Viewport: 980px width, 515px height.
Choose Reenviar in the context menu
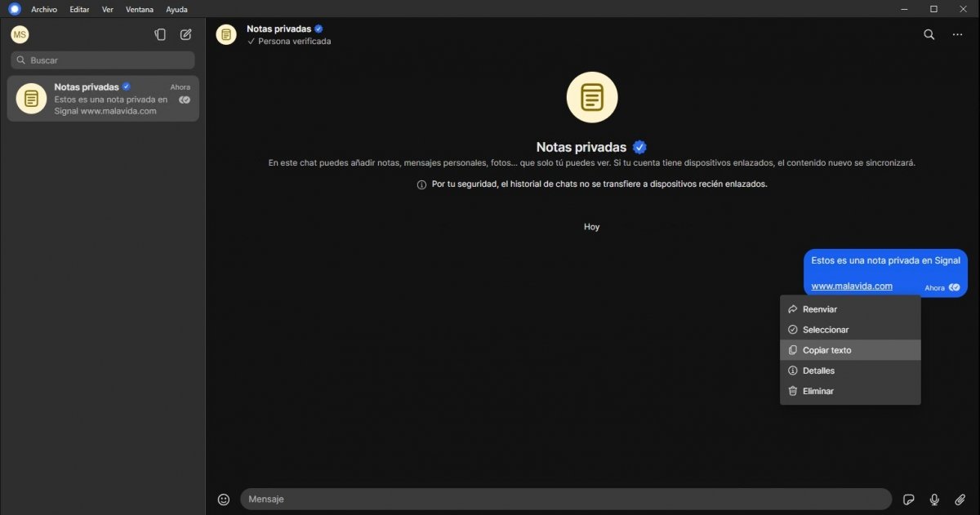coord(850,309)
